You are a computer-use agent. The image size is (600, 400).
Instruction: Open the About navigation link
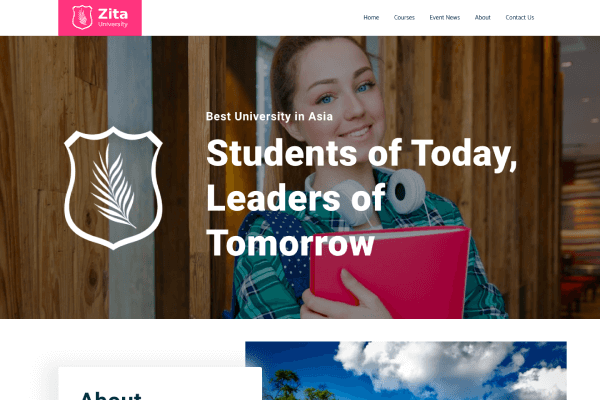[x=483, y=18]
